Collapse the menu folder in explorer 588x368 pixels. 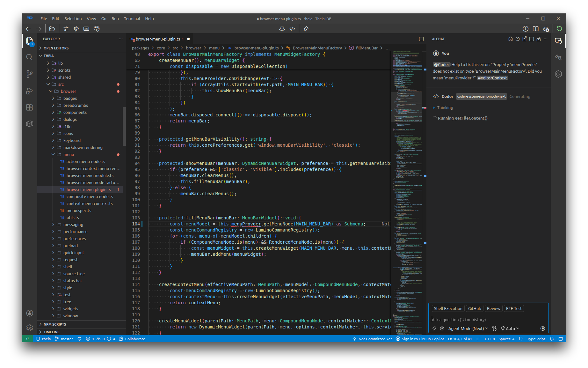point(69,154)
